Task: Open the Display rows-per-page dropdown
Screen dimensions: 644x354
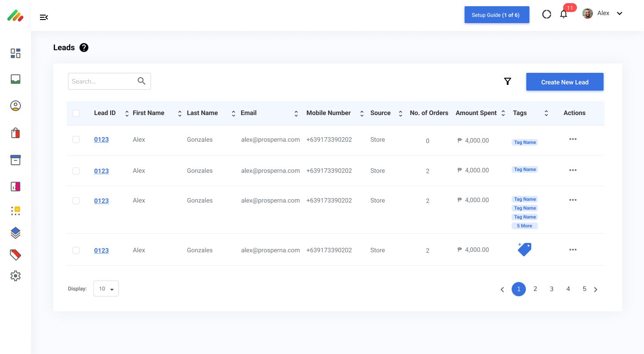Action: [x=106, y=289]
